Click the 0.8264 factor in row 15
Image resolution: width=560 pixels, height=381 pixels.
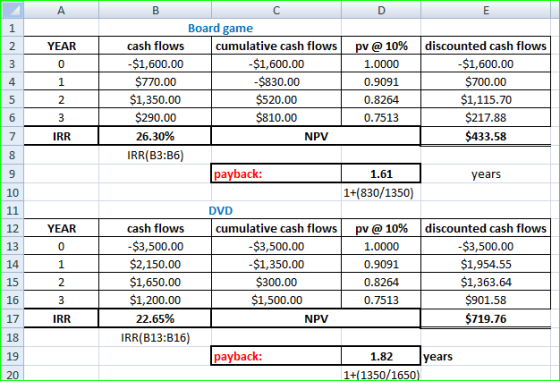[381, 282]
